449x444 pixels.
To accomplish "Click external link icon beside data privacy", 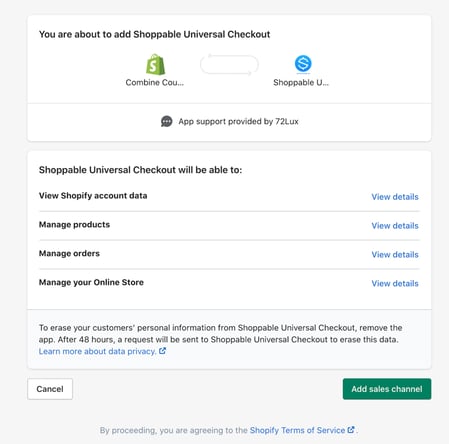I will [162, 351].
